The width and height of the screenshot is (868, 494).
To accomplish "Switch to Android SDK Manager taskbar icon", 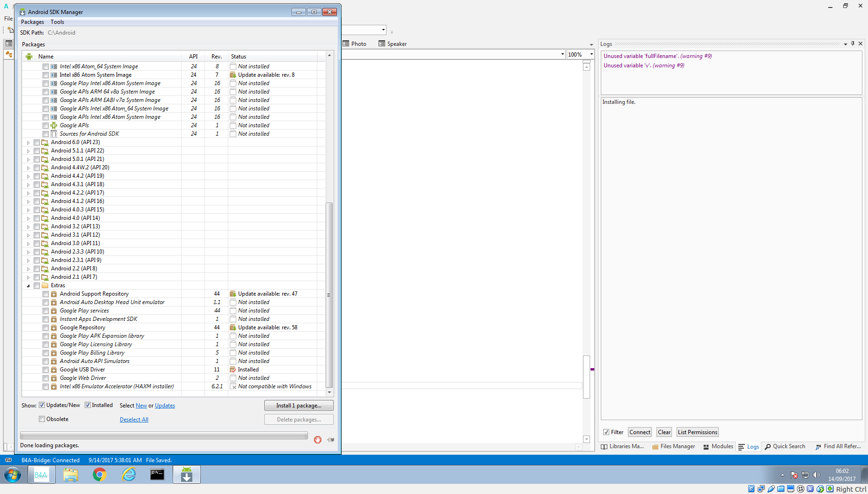I will pyautogui.click(x=187, y=475).
